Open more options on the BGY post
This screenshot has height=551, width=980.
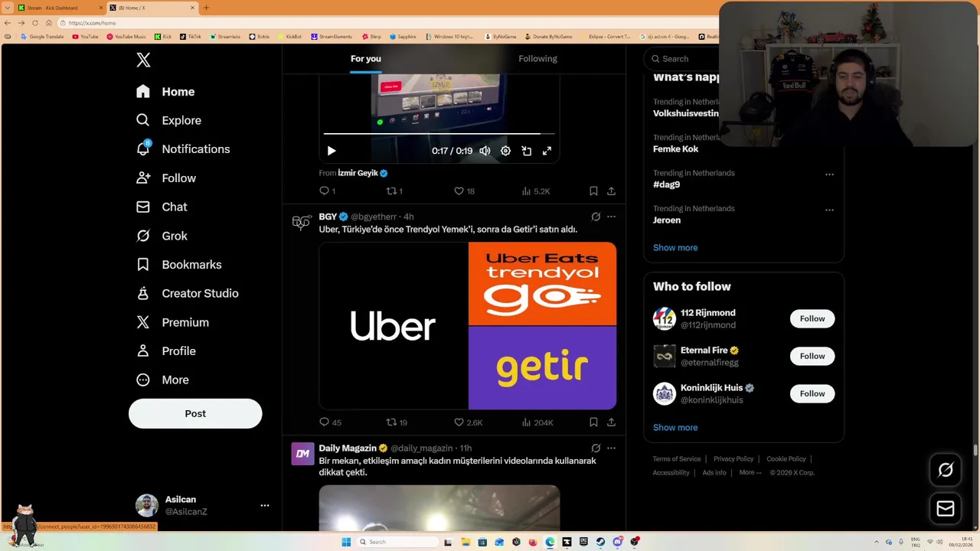pyautogui.click(x=611, y=217)
